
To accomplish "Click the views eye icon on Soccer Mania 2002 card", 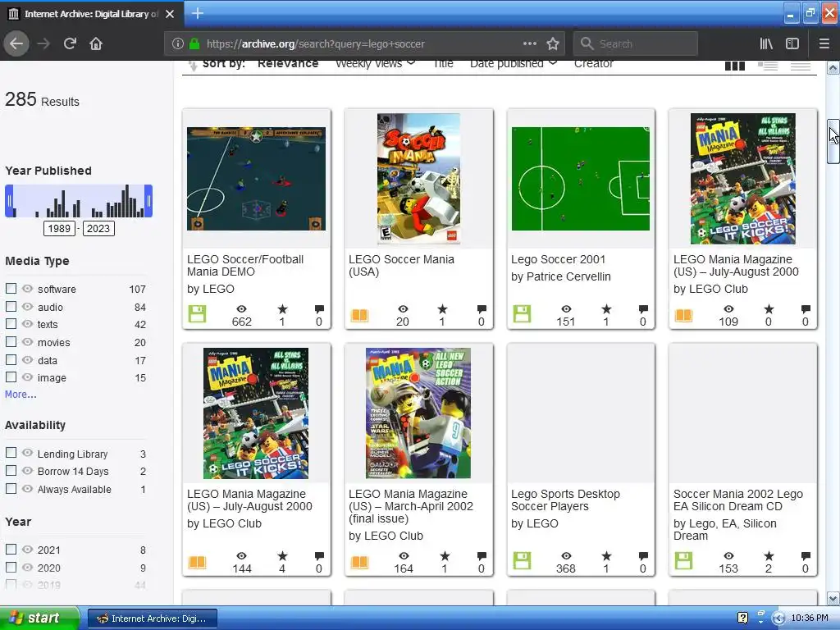I will 728,556.
